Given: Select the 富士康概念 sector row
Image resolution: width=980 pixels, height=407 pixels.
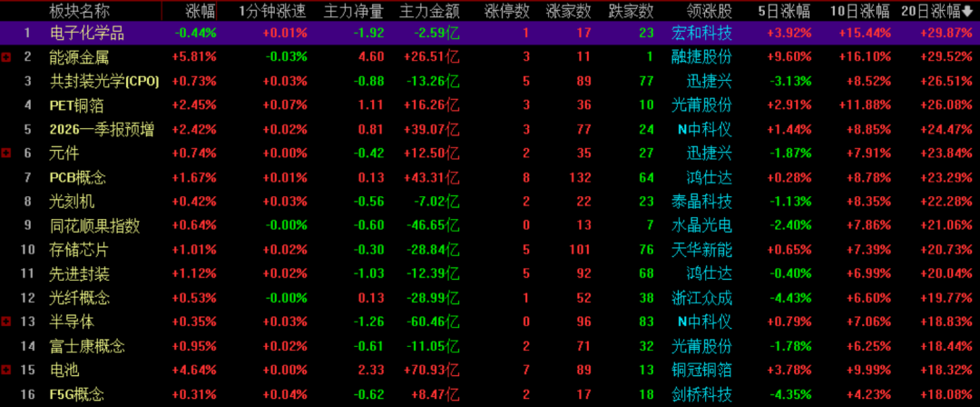Looking at the screenshot, I should [x=86, y=345].
